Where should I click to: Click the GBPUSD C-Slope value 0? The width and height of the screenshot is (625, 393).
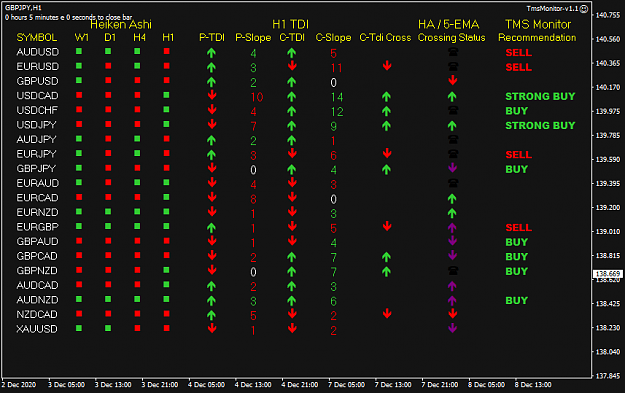tap(333, 83)
